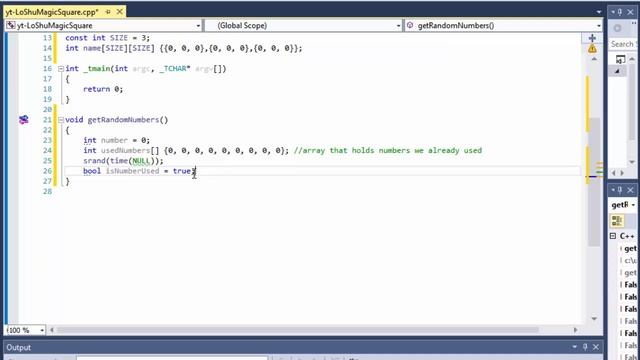Click the side panel back navigation arrow
The image size is (640, 360).
tap(613, 173)
